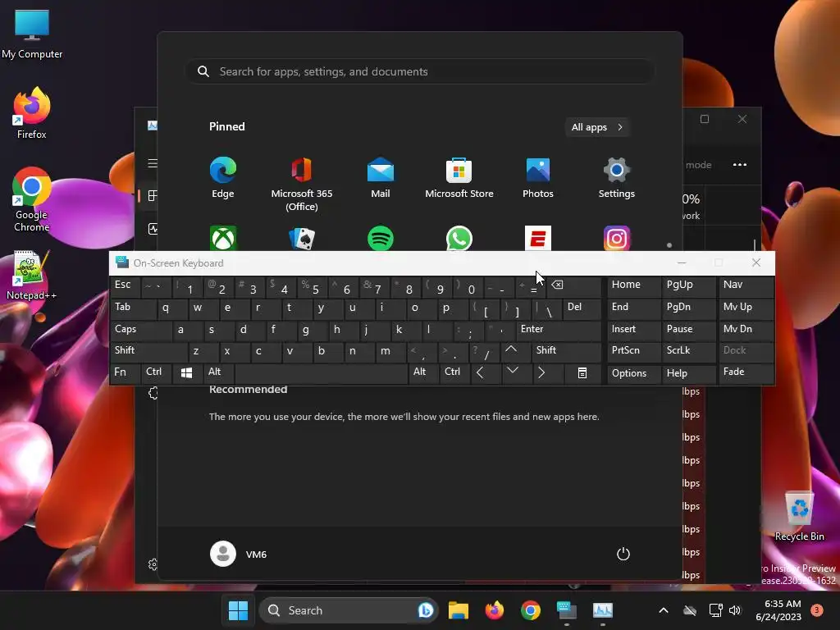
Task: Switch to Task Manager taskbar icon
Action: point(603,610)
